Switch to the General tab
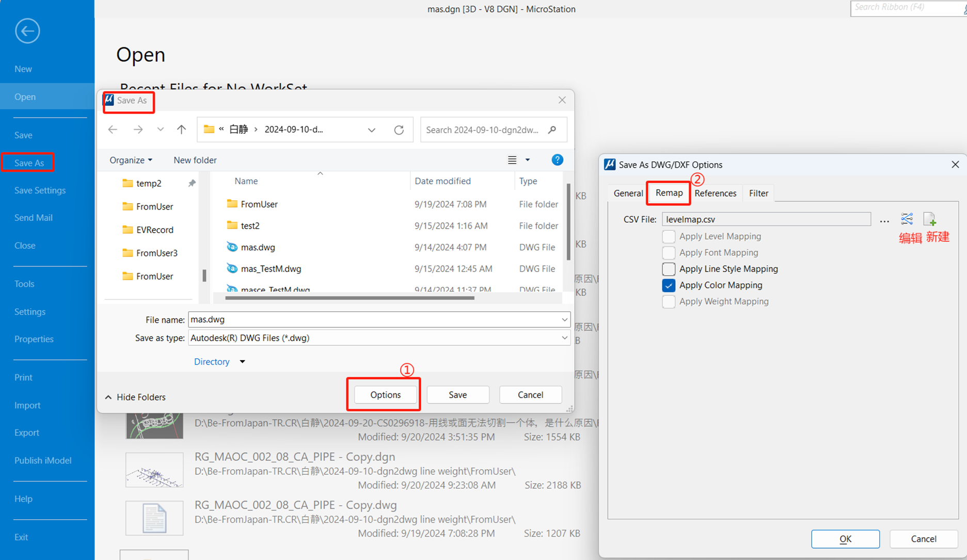 pos(628,193)
